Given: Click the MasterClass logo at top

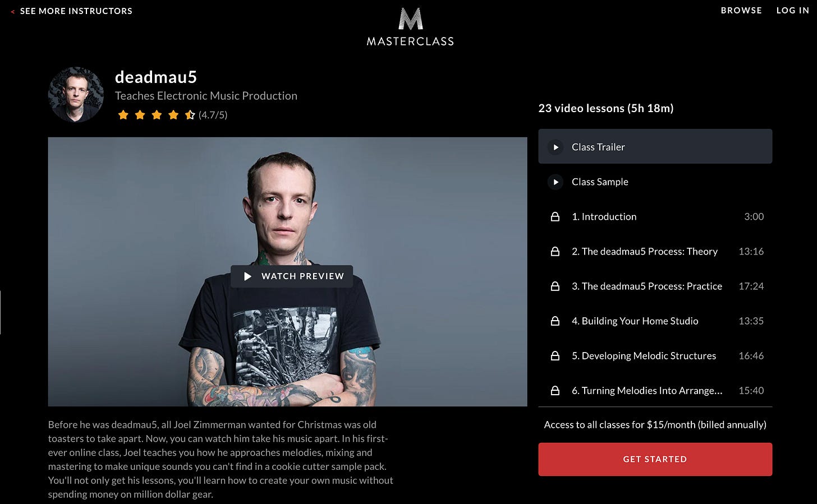Looking at the screenshot, I should pos(410,27).
